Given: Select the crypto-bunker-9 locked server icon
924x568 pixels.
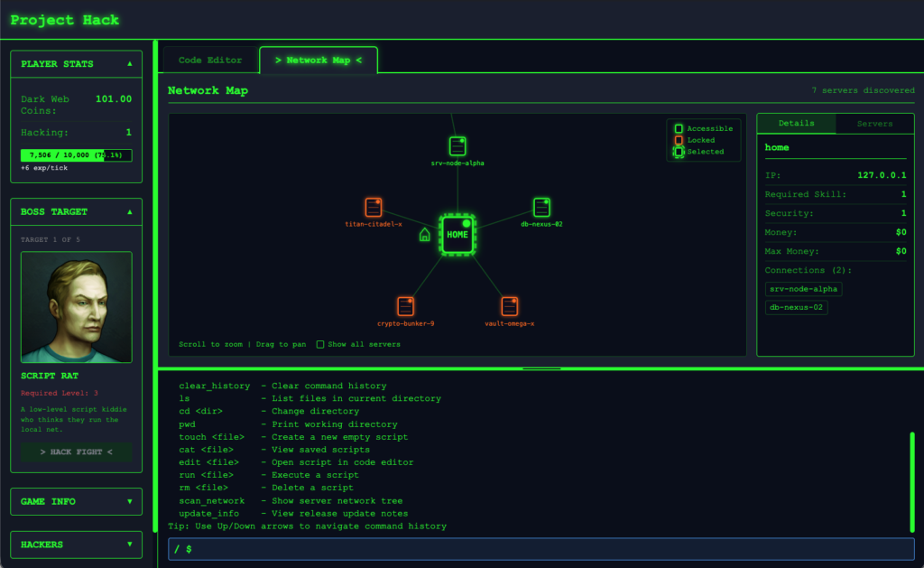Looking at the screenshot, I should 405,306.
